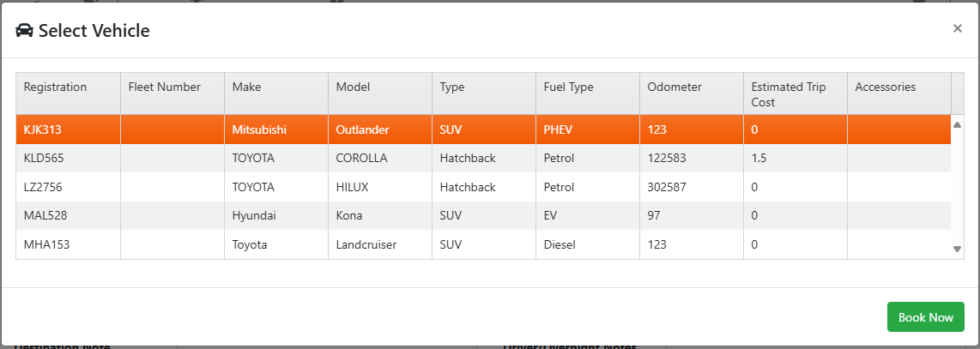
Task: Select the MHA153 Landcruiser row
Action: click(483, 244)
